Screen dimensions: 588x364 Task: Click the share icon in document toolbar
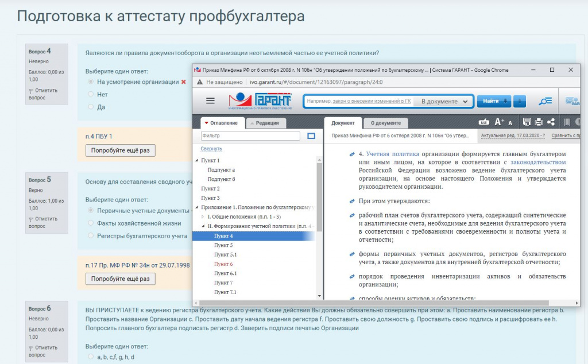(x=551, y=122)
